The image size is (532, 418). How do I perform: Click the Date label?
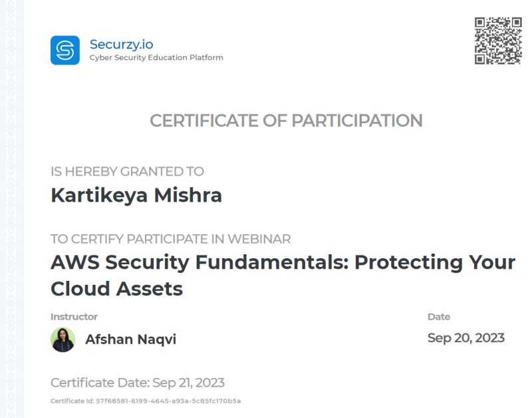[x=439, y=317]
